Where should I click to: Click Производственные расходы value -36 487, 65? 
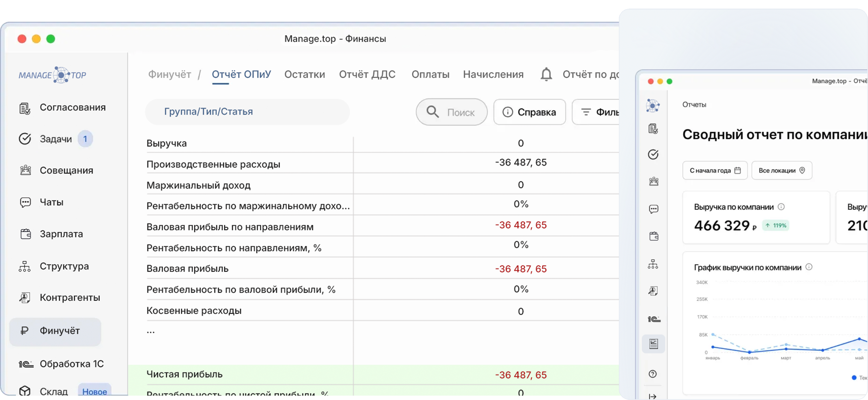(521, 162)
